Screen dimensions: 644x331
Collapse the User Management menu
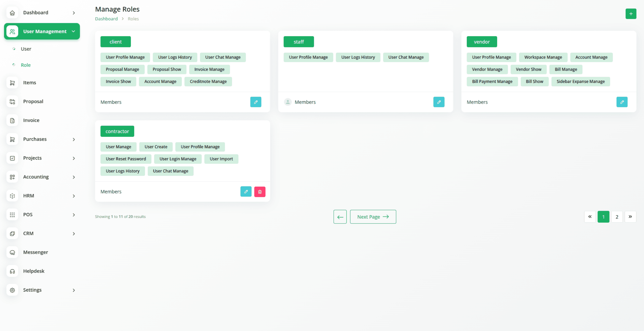click(x=73, y=31)
